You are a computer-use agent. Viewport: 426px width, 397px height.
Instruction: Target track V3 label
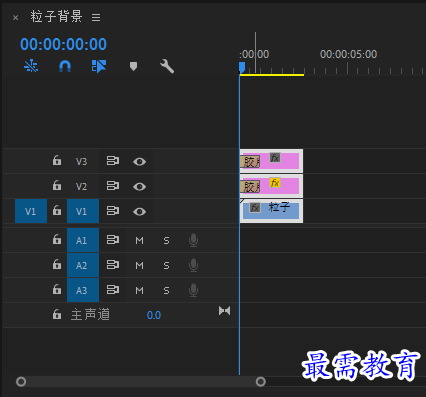click(x=81, y=162)
